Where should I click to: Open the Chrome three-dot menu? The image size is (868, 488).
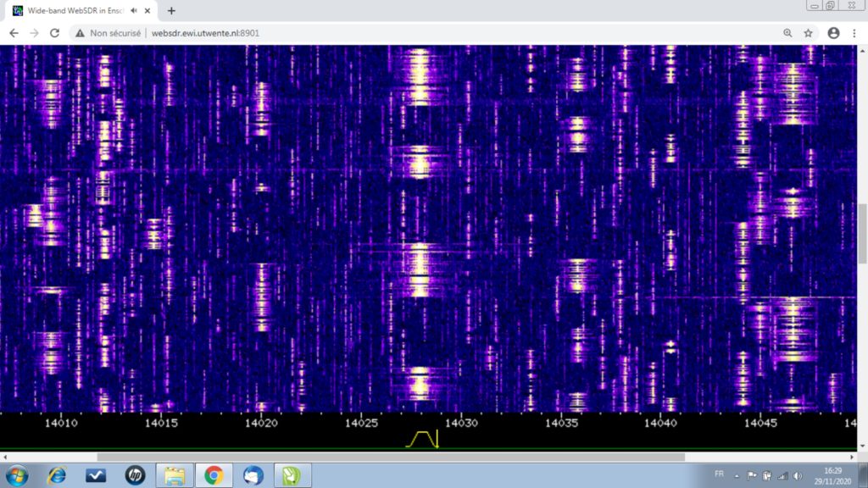pyautogui.click(x=854, y=33)
